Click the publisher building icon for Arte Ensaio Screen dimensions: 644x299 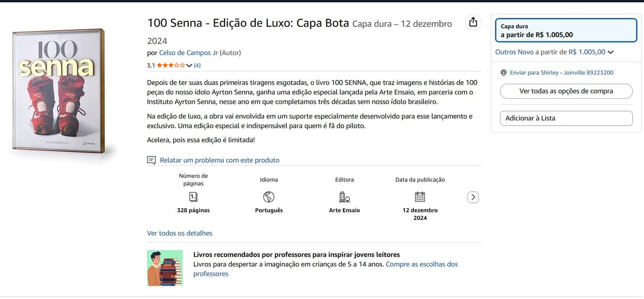coord(344,197)
